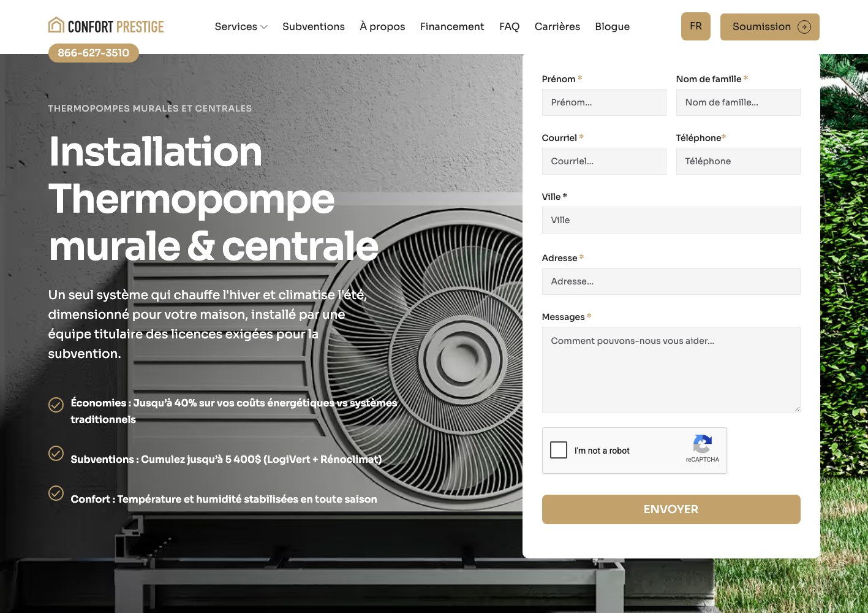Focus the Nom de famille field
The image size is (868, 613).
pyautogui.click(x=738, y=102)
